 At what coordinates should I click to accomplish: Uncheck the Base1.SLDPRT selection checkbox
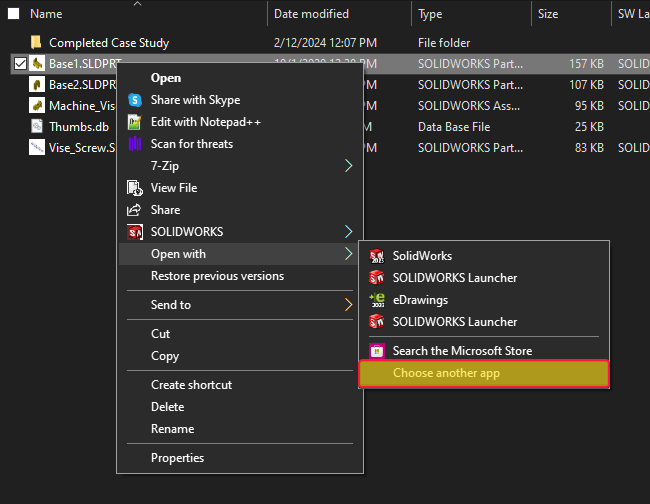coord(20,63)
